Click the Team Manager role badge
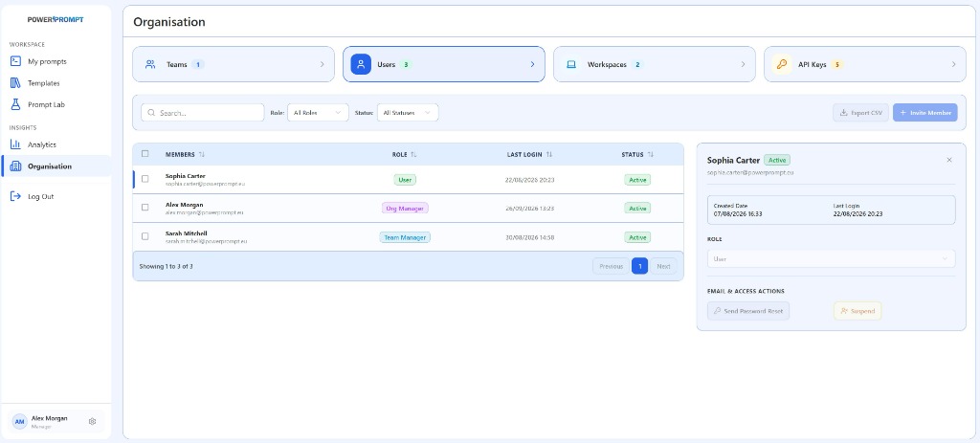This screenshot has height=443, width=980. [405, 236]
